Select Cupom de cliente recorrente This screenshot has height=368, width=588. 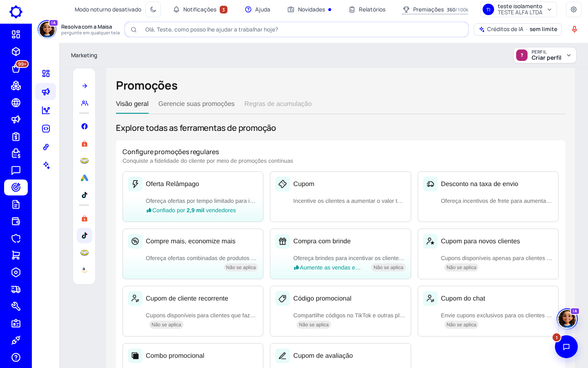[193, 311]
